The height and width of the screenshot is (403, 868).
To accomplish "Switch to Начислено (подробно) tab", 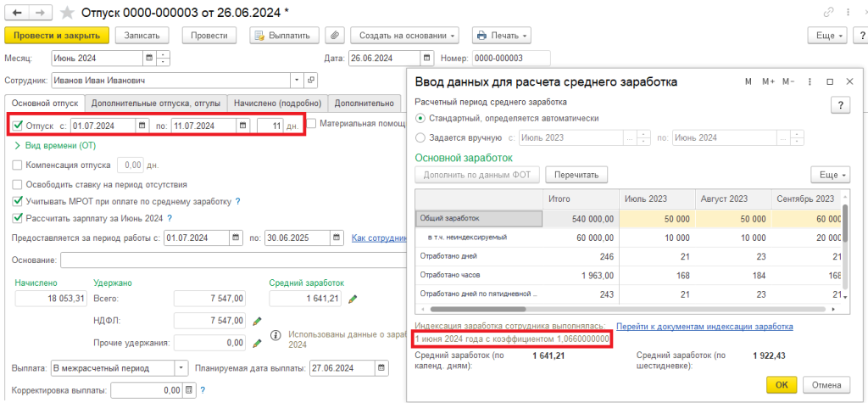I will tap(276, 103).
